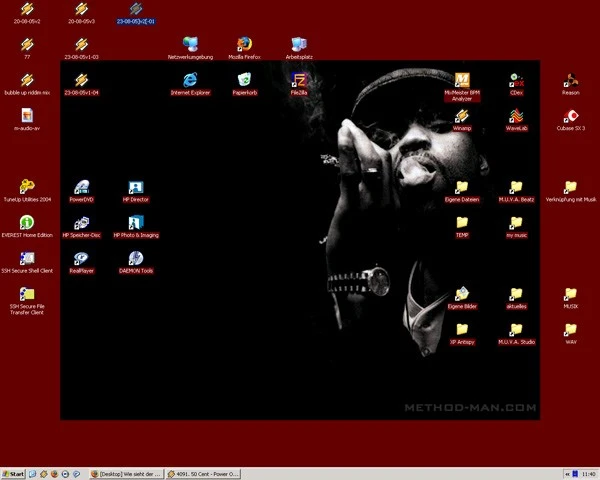600x480 pixels.
Task: Click the EVEREST Home Edition icon
Action: tap(27, 223)
